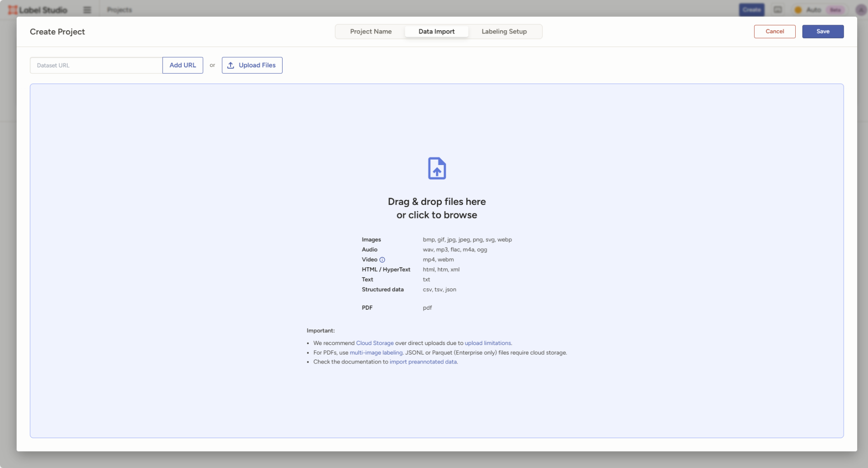Focus the Dataset URL input field
Viewport: 868px width, 468px height.
pos(96,66)
